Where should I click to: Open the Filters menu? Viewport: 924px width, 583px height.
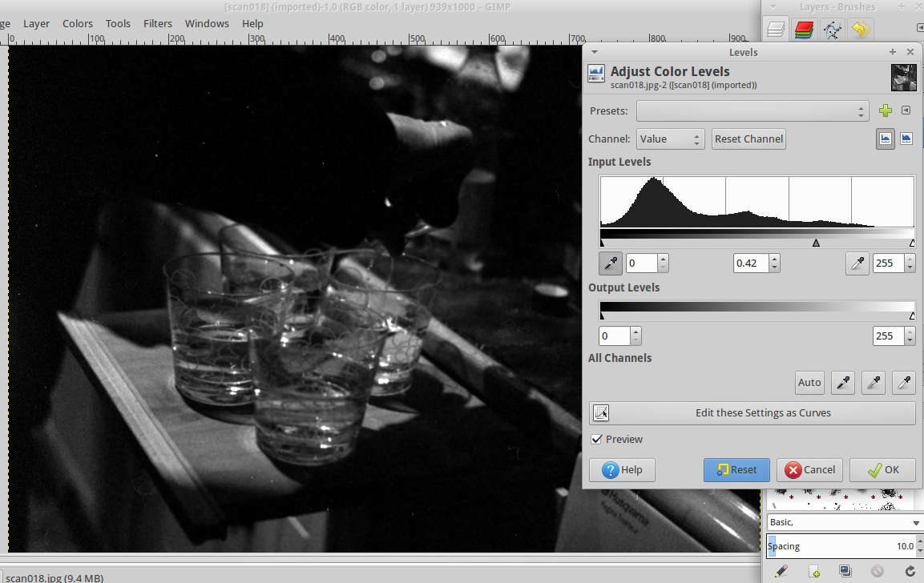(x=158, y=23)
